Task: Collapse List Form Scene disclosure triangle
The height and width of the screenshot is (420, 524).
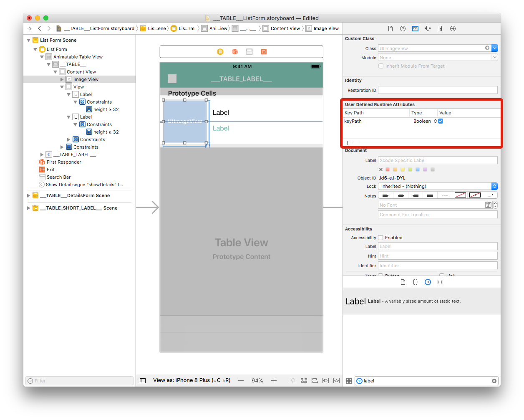Action: point(29,40)
